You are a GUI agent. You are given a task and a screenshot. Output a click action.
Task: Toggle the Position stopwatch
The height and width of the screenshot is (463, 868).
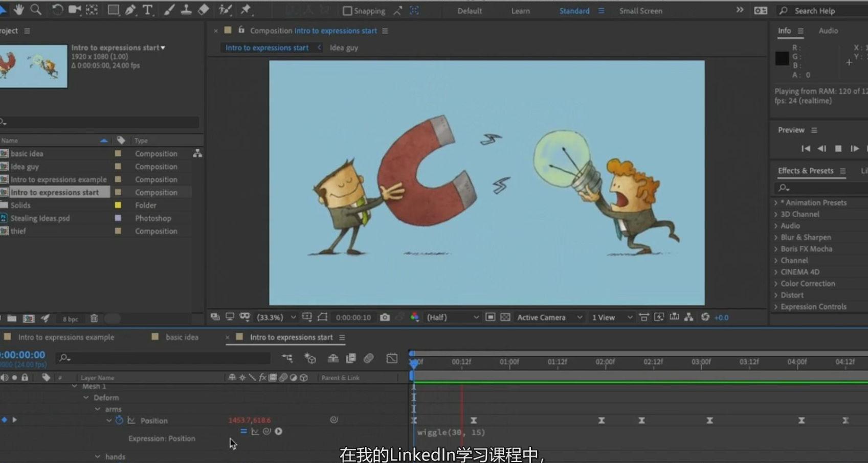click(x=119, y=420)
